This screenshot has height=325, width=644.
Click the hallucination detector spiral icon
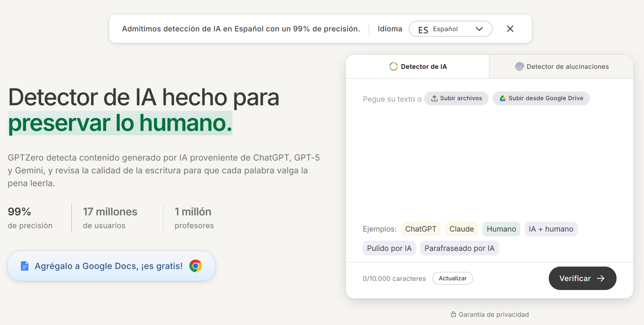click(519, 67)
